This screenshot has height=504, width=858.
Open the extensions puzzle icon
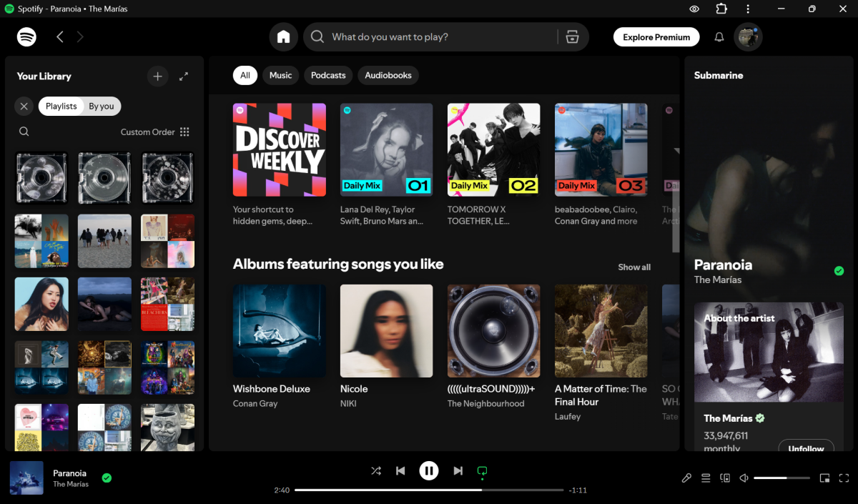pos(721,9)
